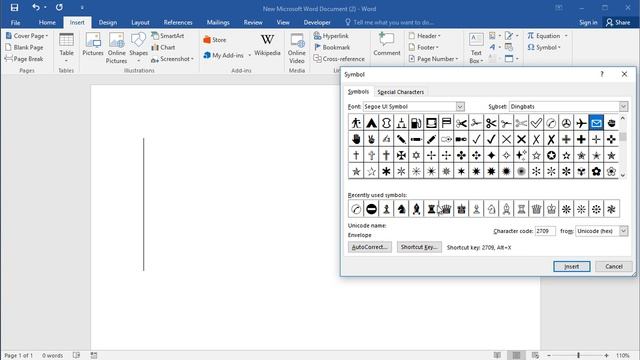
Task: Insert an Online Video
Action: pyautogui.click(x=297, y=48)
